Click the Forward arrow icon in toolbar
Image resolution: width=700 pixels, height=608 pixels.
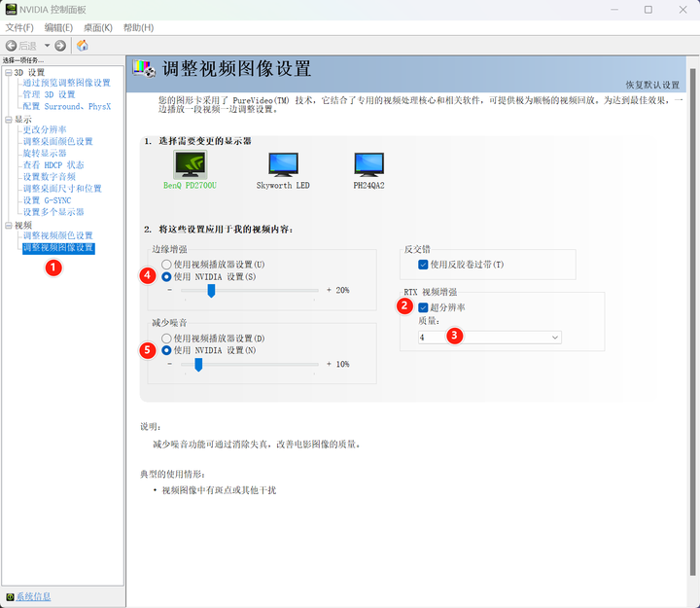pyautogui.click(x=60, y=46)
